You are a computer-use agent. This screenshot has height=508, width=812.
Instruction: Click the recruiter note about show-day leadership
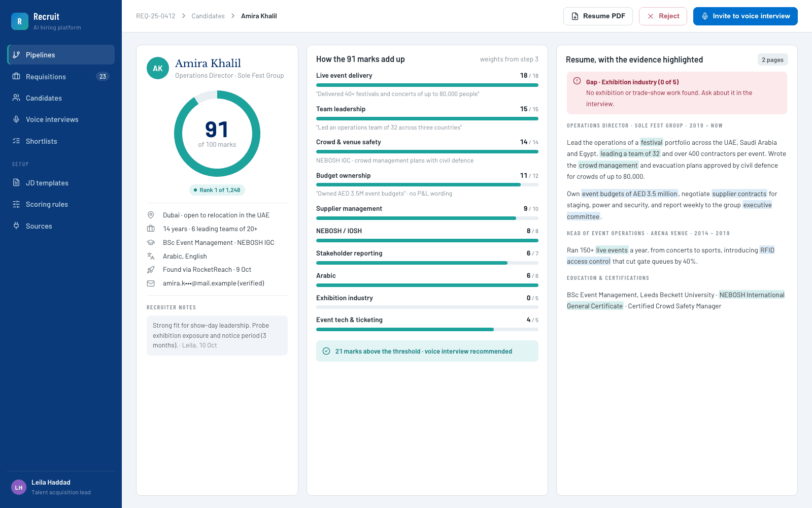pyautogui.click(x=217, y=335)
